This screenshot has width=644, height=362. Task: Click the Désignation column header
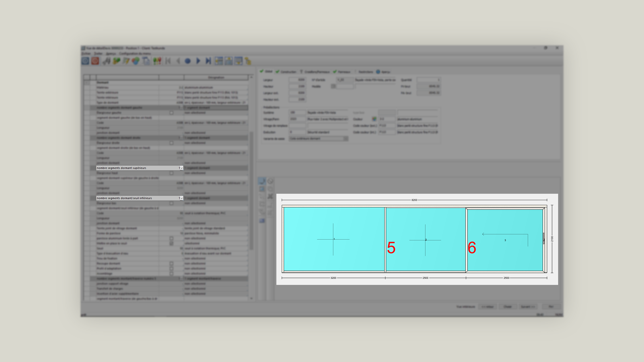coord(216,77)
